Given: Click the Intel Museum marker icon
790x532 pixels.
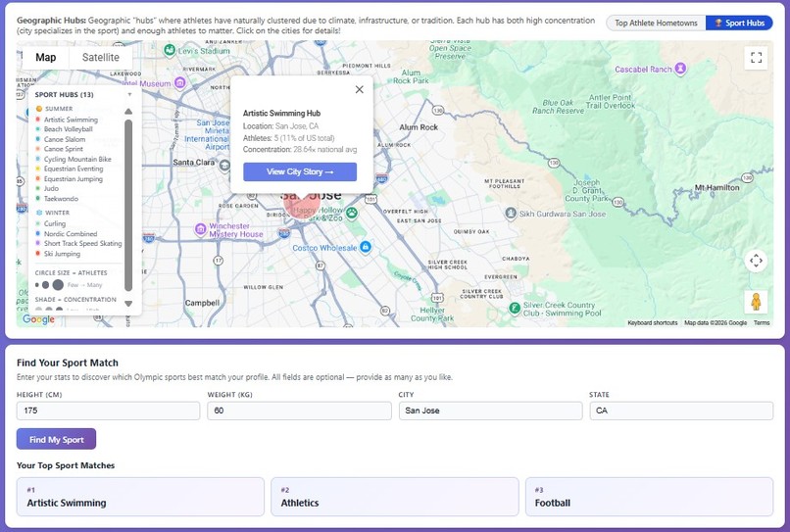Looking at the screenshot, I should [180, 82].
